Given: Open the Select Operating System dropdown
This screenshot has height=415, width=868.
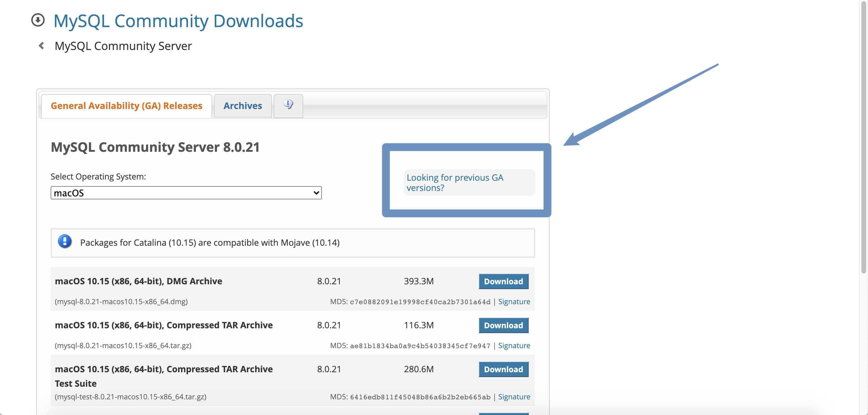Looking at the screenshot, I should (x=186, y=193).
